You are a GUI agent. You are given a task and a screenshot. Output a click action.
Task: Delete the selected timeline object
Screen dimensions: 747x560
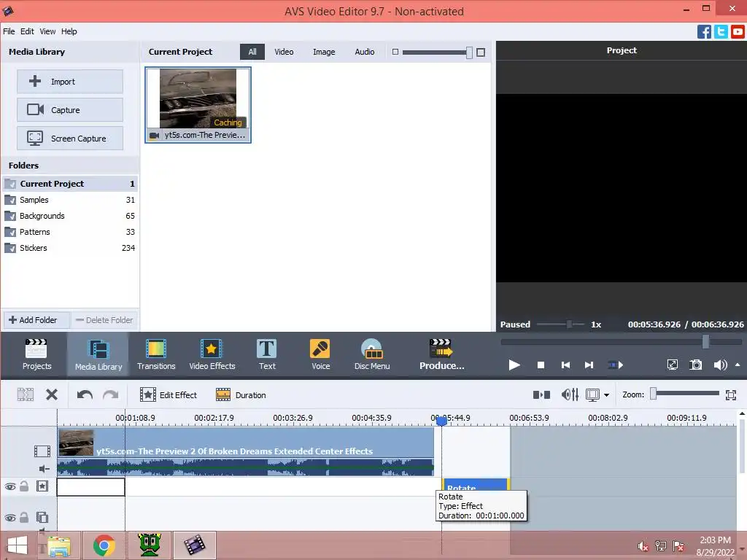point(52,394)
